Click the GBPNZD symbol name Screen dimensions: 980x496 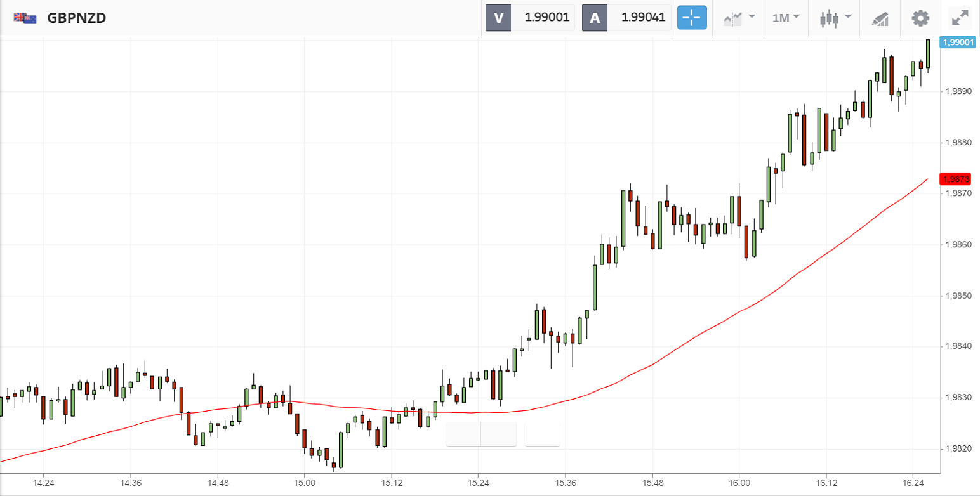76,18
